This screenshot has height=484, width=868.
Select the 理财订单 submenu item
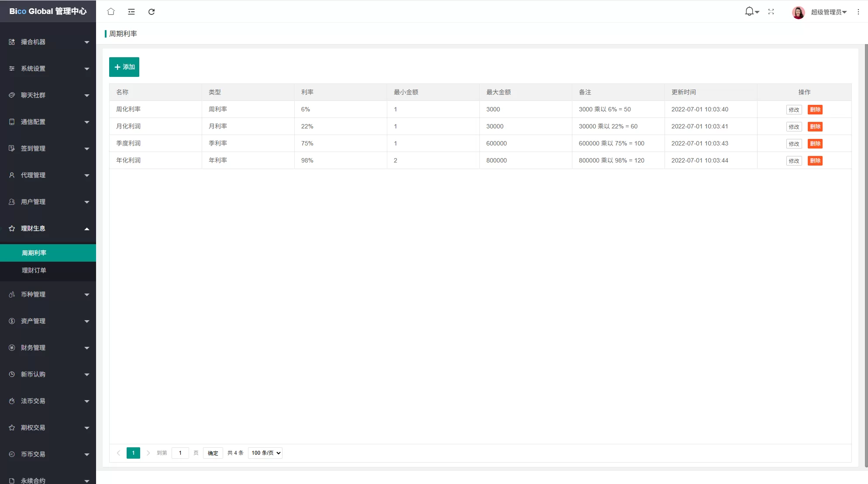tap(34, 270)
